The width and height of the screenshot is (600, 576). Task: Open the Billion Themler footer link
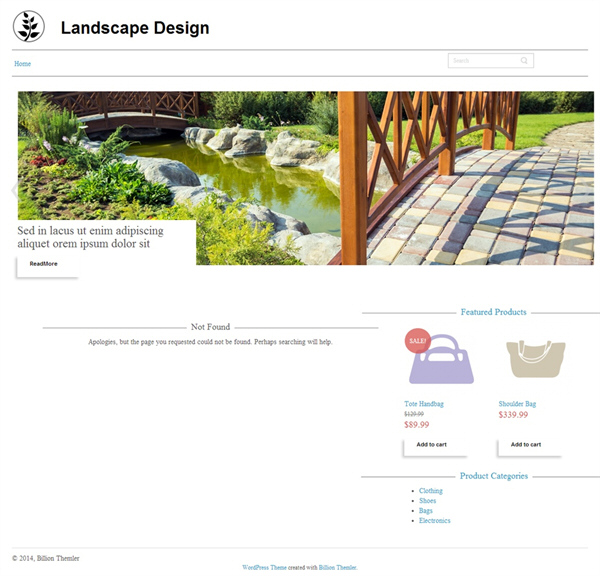coord(338,567)
